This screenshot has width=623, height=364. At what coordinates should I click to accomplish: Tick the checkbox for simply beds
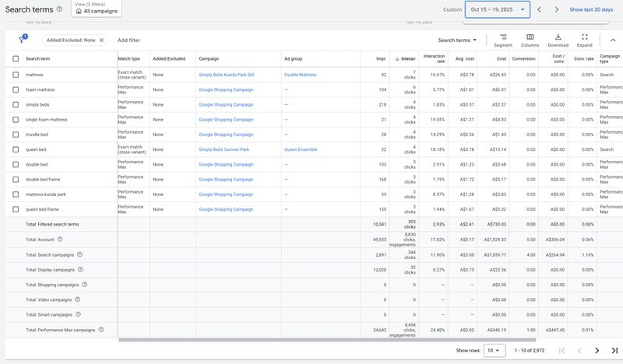pos(16,105)
